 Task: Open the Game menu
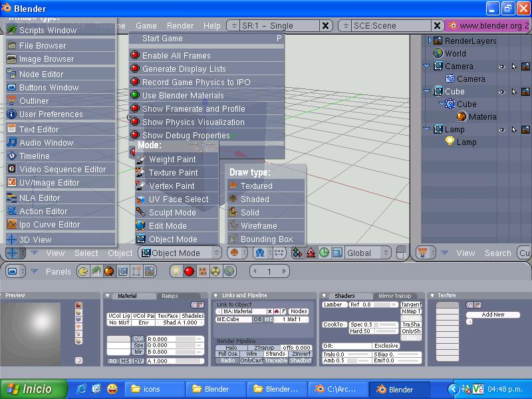(146, 26)
